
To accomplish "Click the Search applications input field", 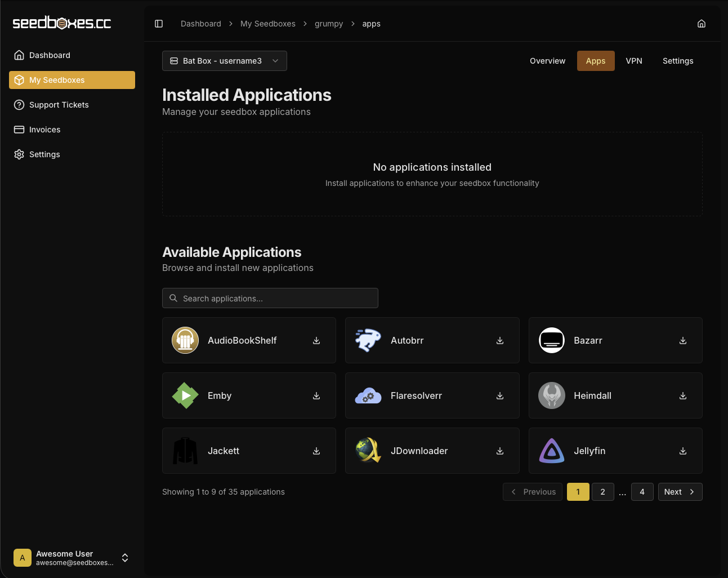I will click(x=270, y=299).
